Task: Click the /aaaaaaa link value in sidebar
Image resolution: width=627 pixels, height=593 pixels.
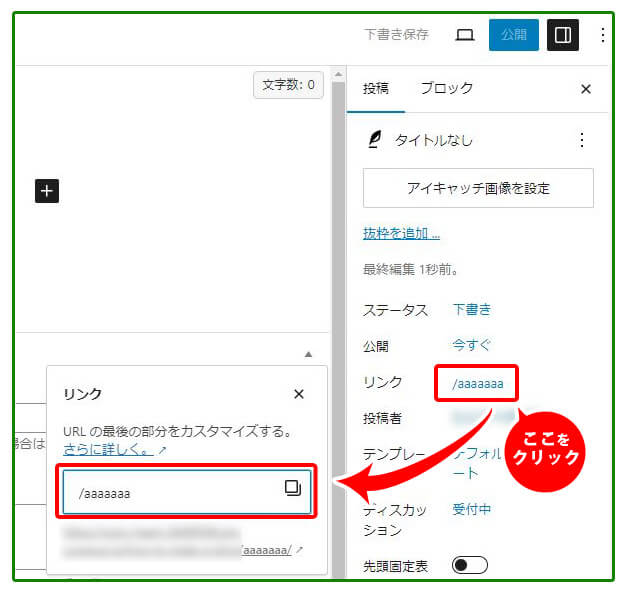Action: click(477, 384)
